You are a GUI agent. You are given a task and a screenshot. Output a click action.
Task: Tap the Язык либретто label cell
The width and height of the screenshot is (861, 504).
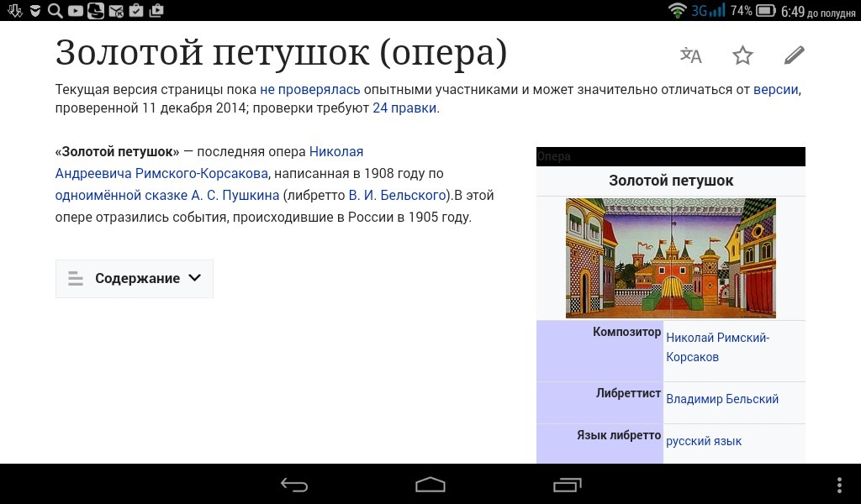click(x=600, y=444)
